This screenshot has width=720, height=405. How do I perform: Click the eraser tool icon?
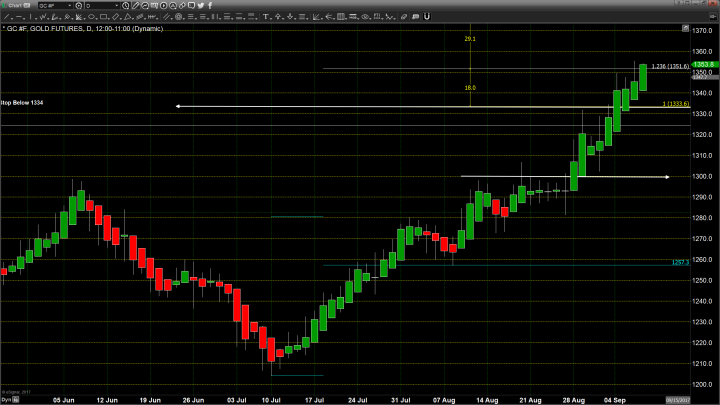click(x=181, y=5)
